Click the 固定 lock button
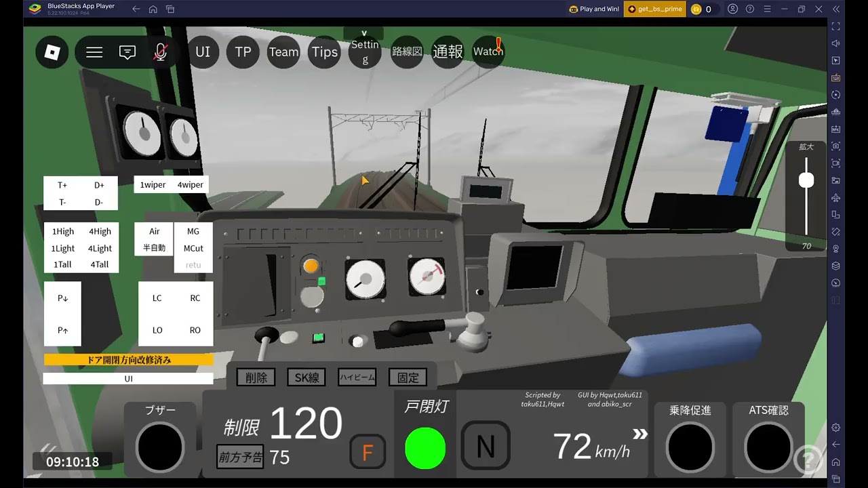Viewport: 868px width, 488px height. (x=408, y=378)
